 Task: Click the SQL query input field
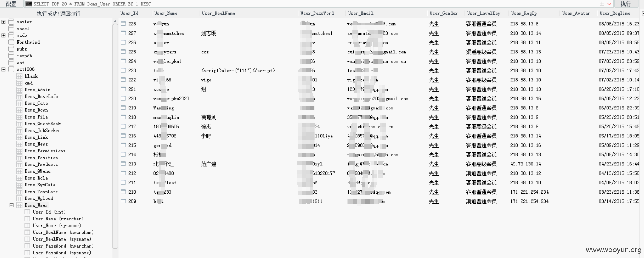(312, 4)
